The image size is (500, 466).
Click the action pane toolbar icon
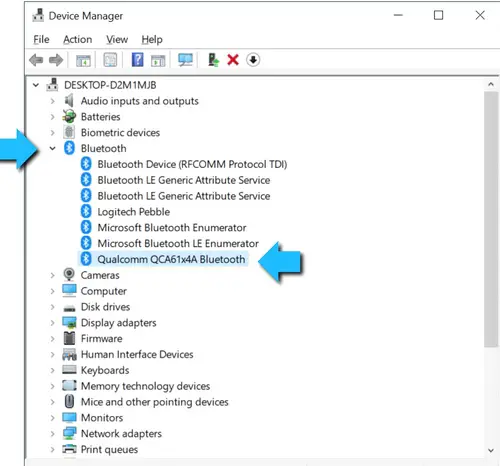158,60
